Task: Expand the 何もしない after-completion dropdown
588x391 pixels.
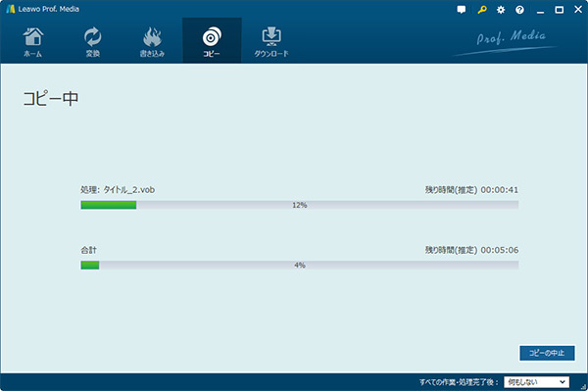Action: [536, 382]
